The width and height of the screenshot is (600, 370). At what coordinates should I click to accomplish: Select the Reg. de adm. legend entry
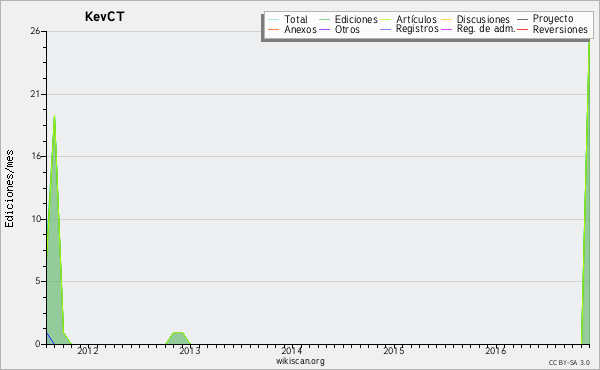[478, 29]
